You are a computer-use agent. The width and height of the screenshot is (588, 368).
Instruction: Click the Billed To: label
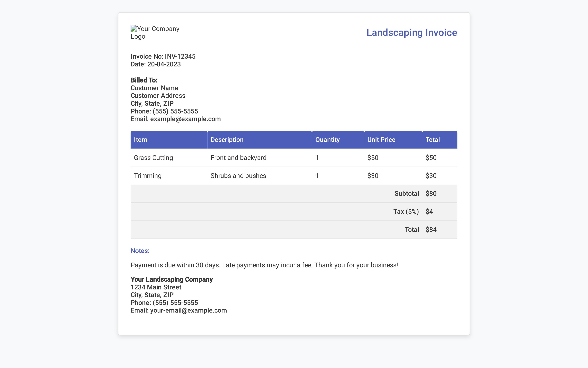tap(144, 80)
